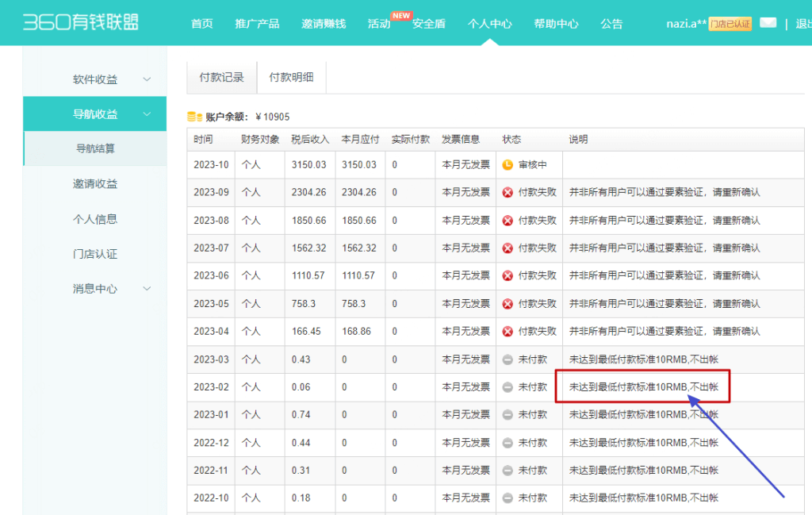This screenshot has height=515, width=812.
Task: Expand the 软件收益 sidebar section
Action: [147, 79]
